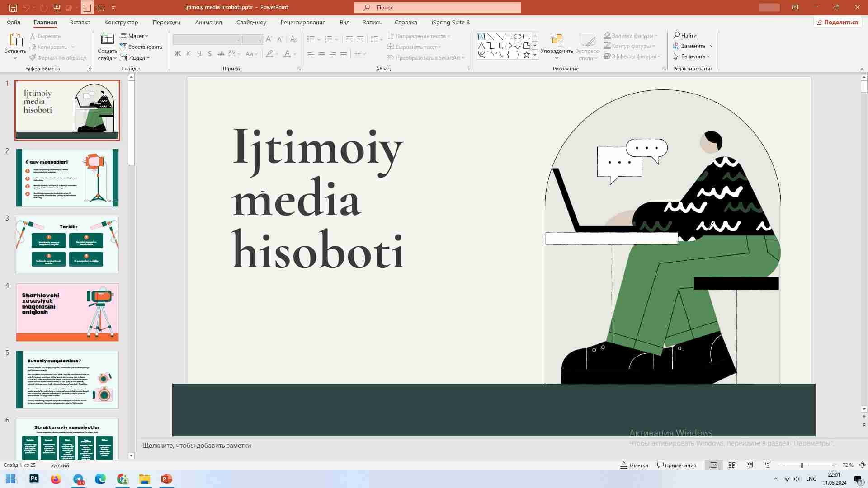The image size is (868, 488).
Task: Open Telegram from the taskbar
Action: click(x=78, y=479)
